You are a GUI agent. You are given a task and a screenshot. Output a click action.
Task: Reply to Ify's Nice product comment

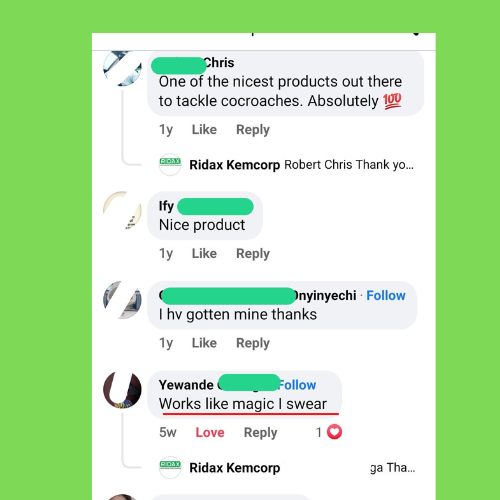click(x=253, y=254)
